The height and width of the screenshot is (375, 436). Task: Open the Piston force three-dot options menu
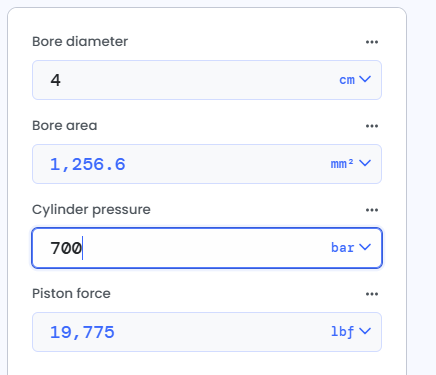pyautogui.click(x=372, y=294)
